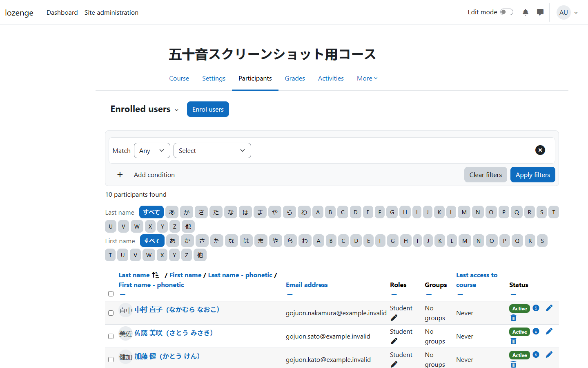Viewport: 588px width, 368px height.
Task: Filter Last name by 他
Action: [188, 226]
